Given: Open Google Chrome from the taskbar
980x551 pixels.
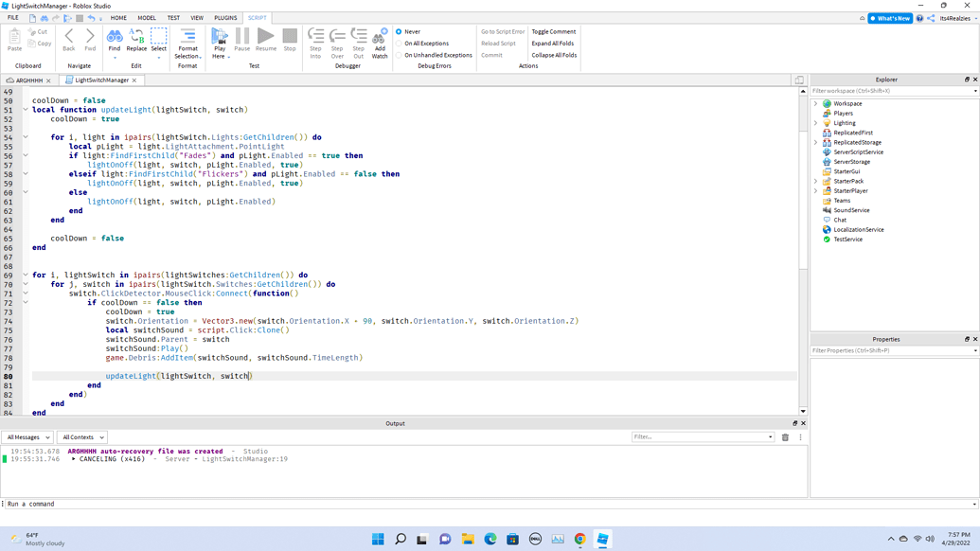Looking at the screenshot, I should (579, 539).
